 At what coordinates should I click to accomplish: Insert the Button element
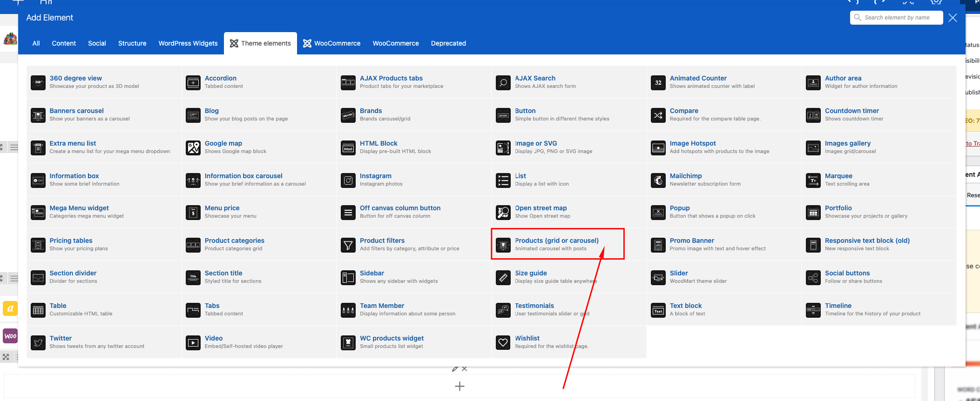tap(569, 114)
